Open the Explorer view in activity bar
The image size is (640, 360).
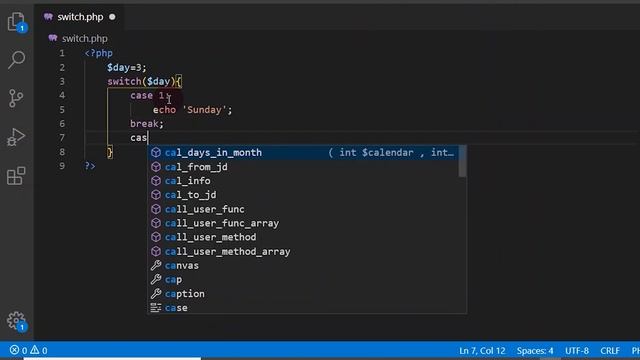[16, 22]
